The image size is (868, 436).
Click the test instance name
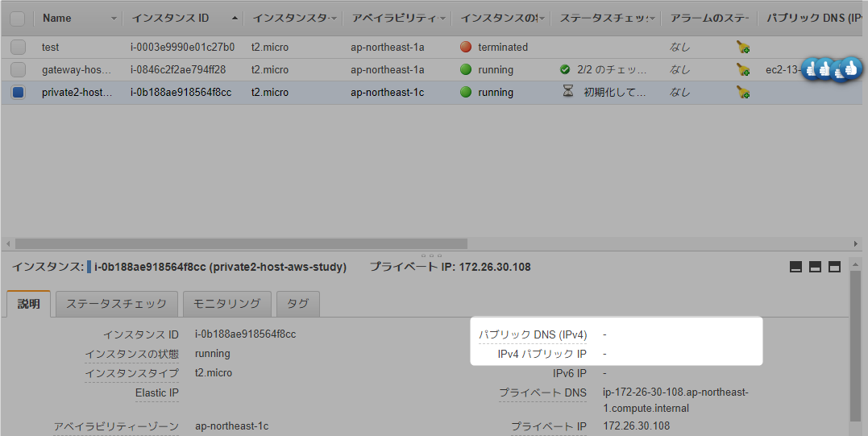[51, 47]
